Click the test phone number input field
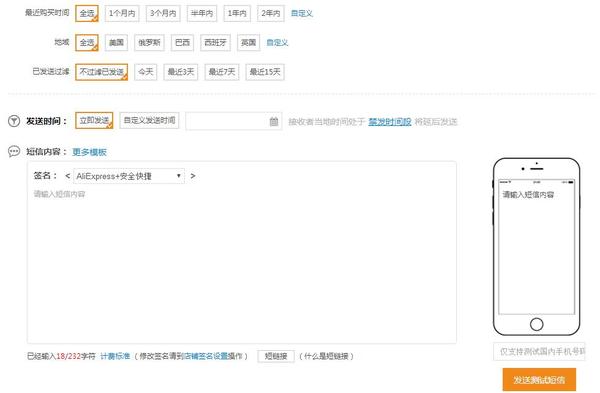 point(539,351)
